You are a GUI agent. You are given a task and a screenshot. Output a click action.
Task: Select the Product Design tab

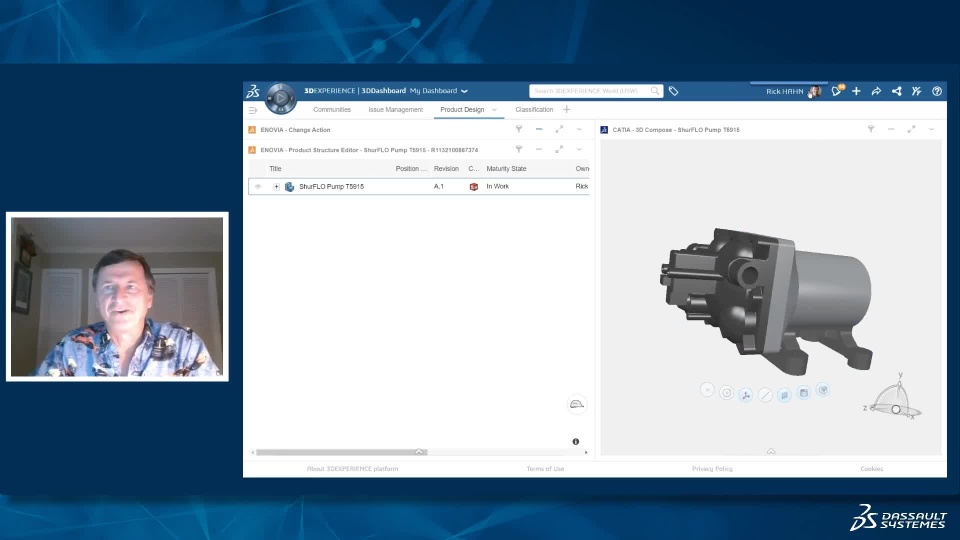coord(462,110)
